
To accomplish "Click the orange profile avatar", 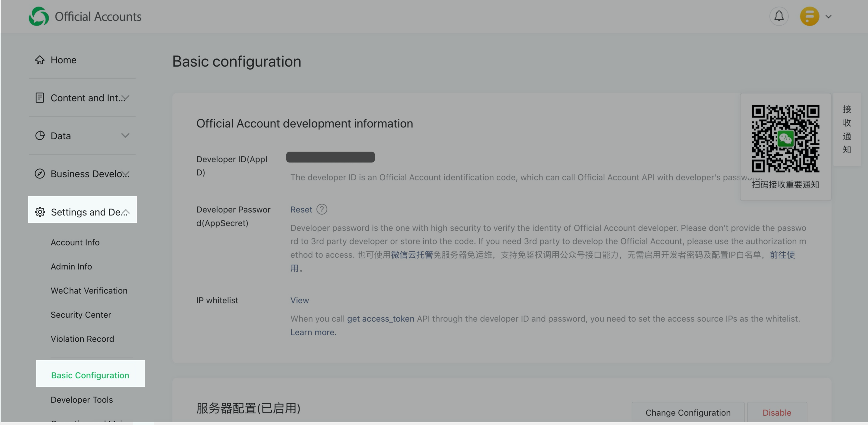I will [x=809, y=16].
